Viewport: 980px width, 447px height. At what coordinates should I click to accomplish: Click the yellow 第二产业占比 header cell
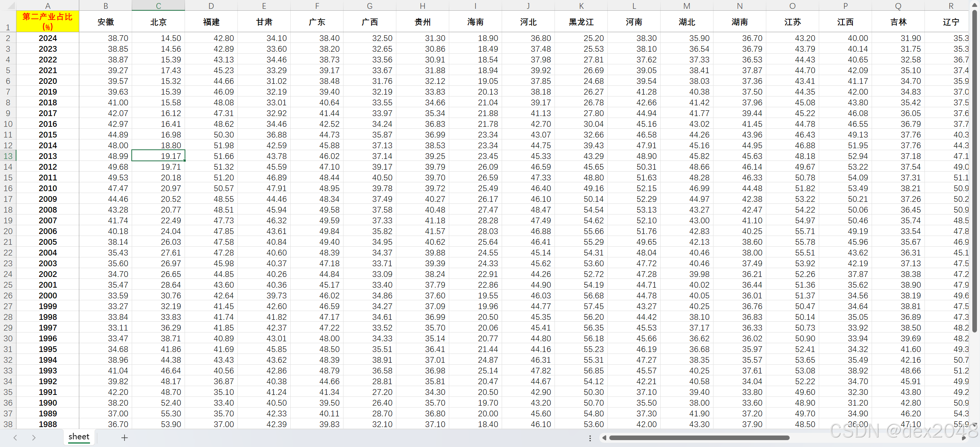click(47, 21)
